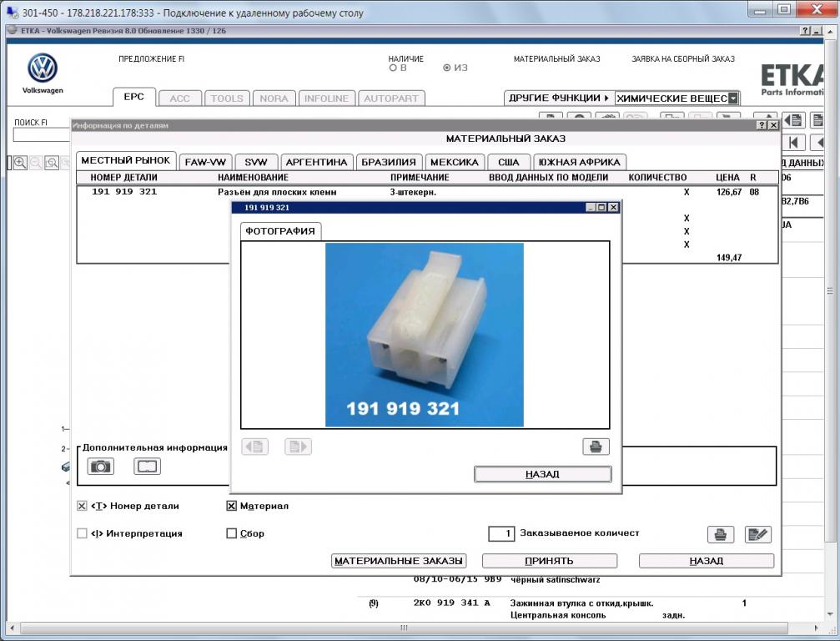
Task: Click the zoom-in magnifier in ETKA toolbar
Action: (x=20, y=163)
